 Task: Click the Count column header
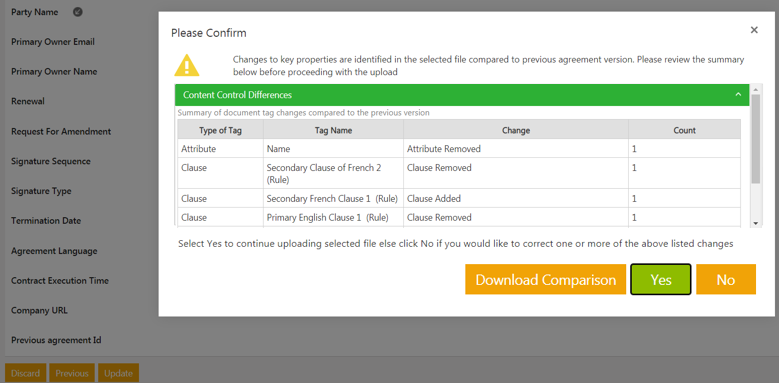pos(685,130)
